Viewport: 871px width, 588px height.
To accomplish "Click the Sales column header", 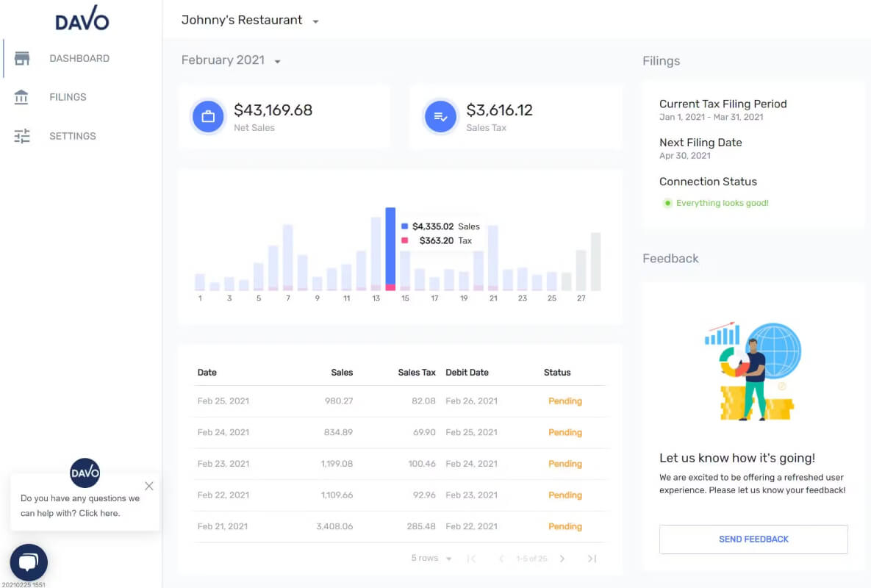I will point(342,373).
